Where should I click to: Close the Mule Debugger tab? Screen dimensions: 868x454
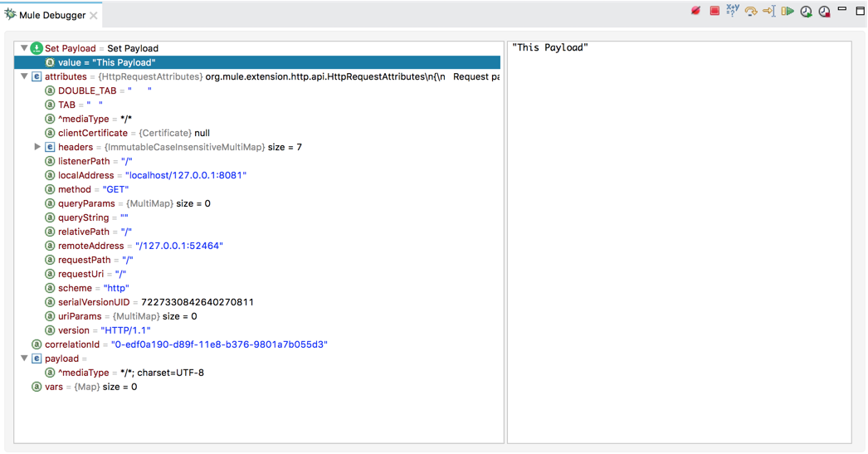tap(94, 15)
